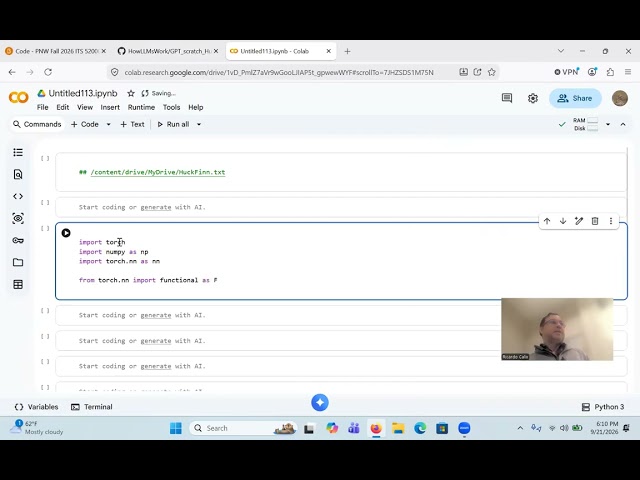
Task: Open the Files folder sidebar icon
Action: pos(18,262)
